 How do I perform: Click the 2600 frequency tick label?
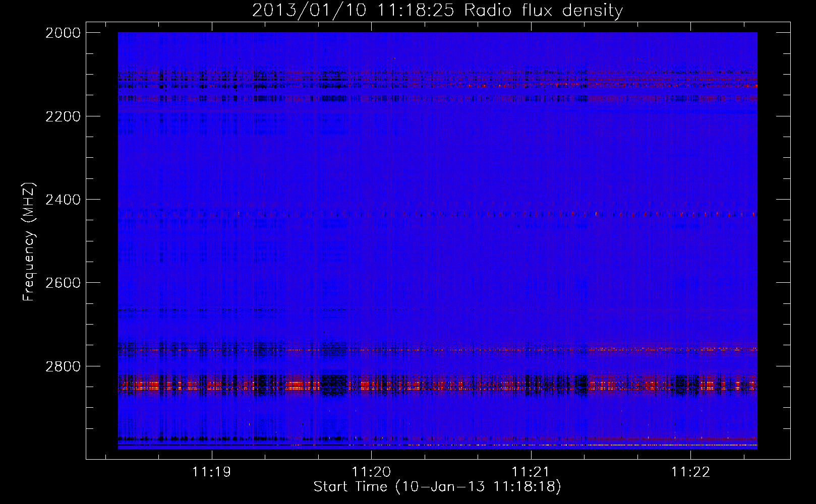click(x=63, y=283)
